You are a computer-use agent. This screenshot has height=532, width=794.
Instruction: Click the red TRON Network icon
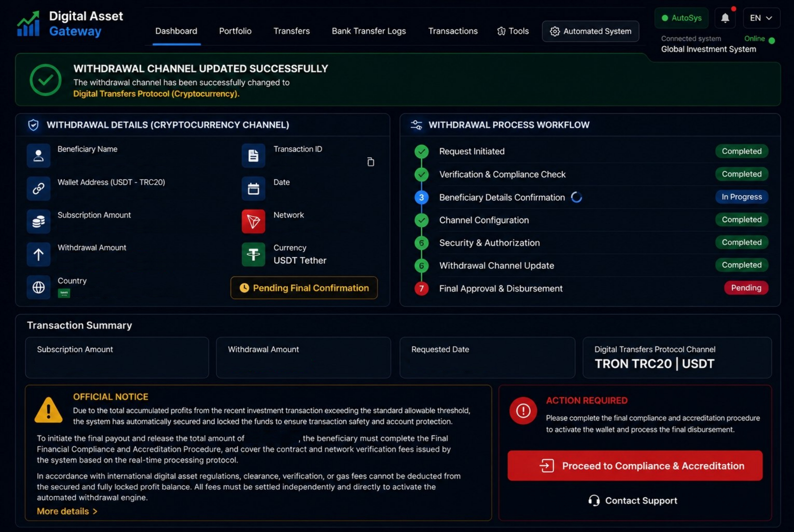click(x=253, y=221)
